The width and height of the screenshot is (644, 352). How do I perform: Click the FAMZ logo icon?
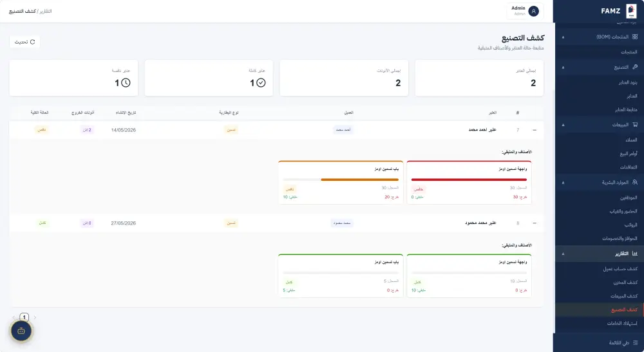(631, 11)
